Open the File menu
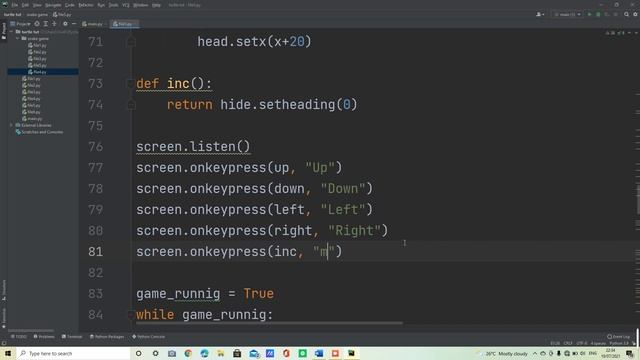 [x=15, y=5]
